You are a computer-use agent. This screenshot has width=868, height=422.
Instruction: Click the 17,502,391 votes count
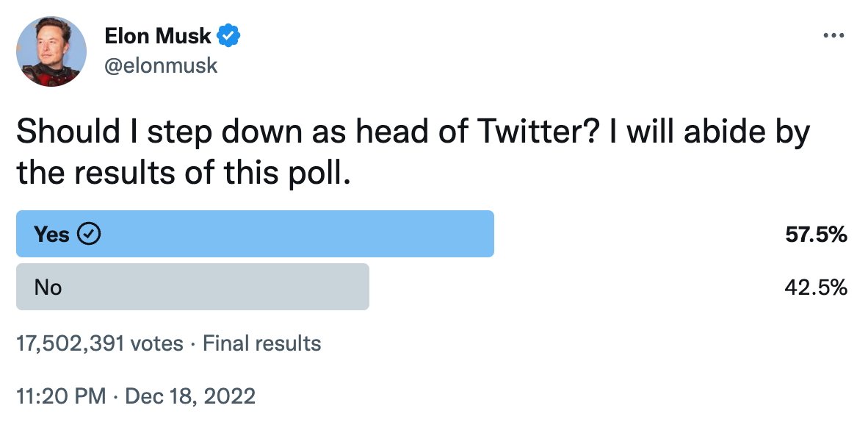[99, 343]
